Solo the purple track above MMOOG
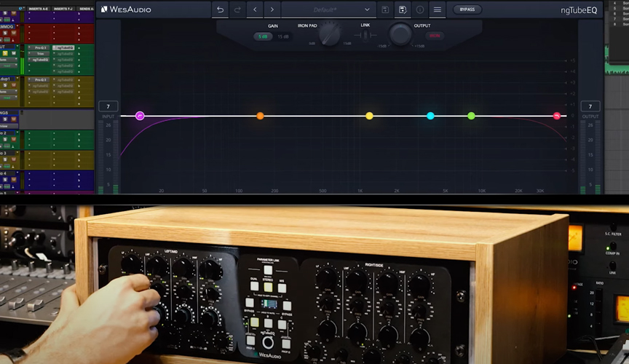This screenshot has height=364, width=629. (5, 13)
